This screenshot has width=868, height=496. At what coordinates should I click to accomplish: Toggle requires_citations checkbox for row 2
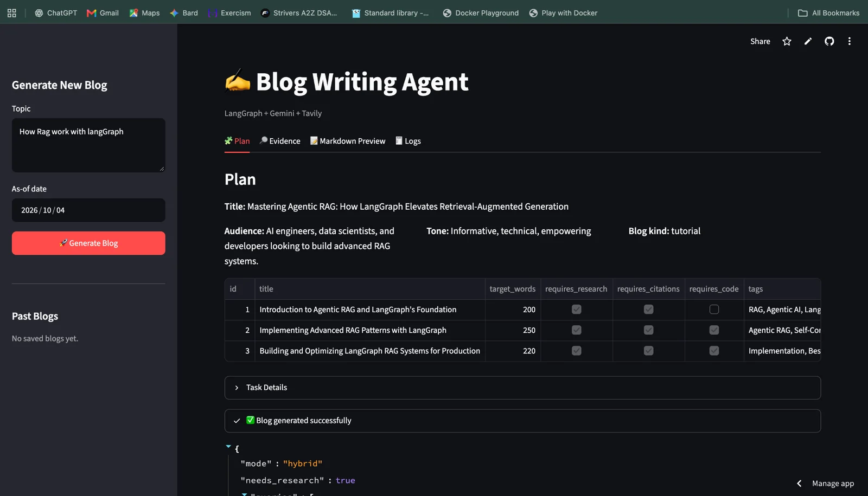[648, 330]
